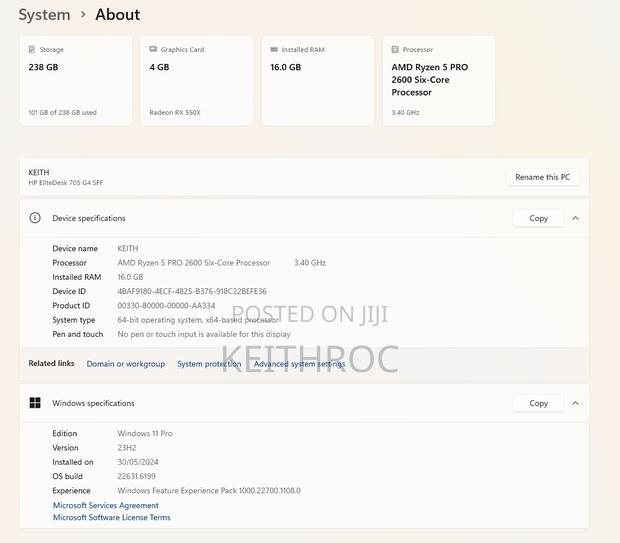Click the HP EliteDesk 705 G4 SFF text
Screen dimensions: 620x543
coord(66,183)
